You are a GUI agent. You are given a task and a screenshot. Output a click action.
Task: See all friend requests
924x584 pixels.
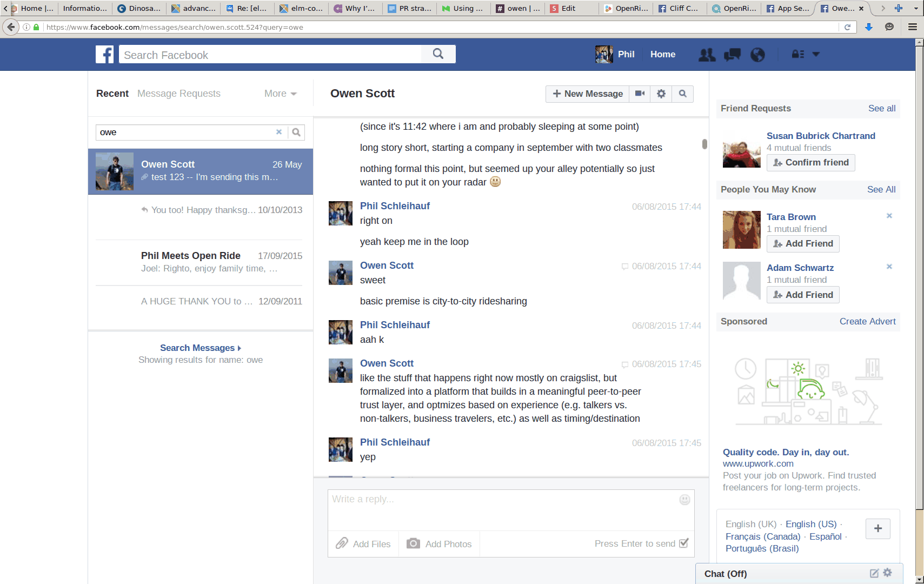pyautogui.click(x=882, y=108)
